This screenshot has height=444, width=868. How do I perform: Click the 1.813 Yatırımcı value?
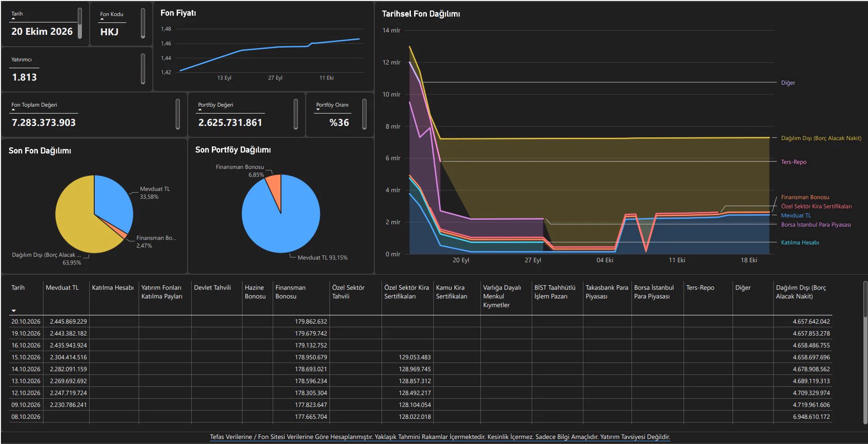[24, 77]
